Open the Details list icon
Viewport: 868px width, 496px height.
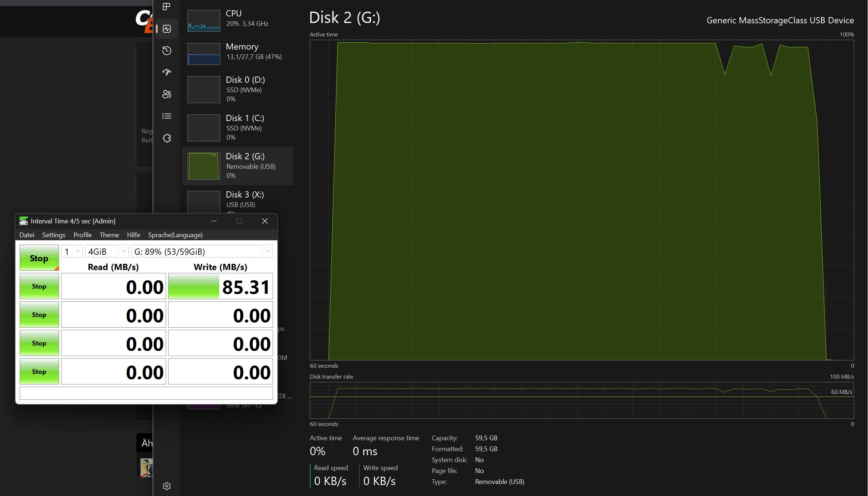click(167, 116)
